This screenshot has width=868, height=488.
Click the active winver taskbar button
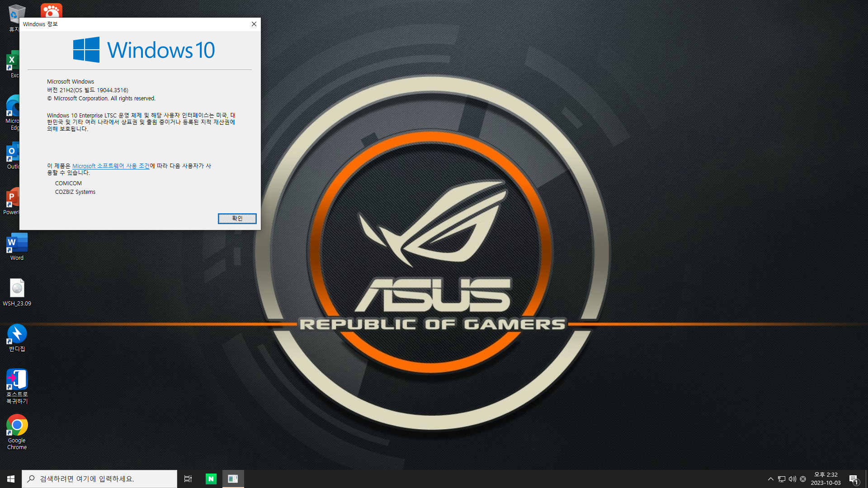click(x=233, y=479)
